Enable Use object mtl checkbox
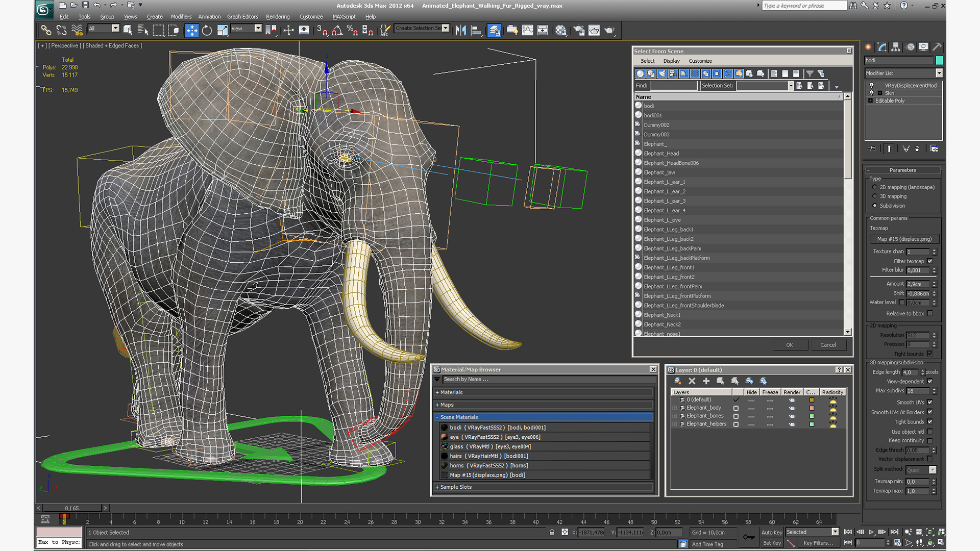980x551 pixels. 929,432
